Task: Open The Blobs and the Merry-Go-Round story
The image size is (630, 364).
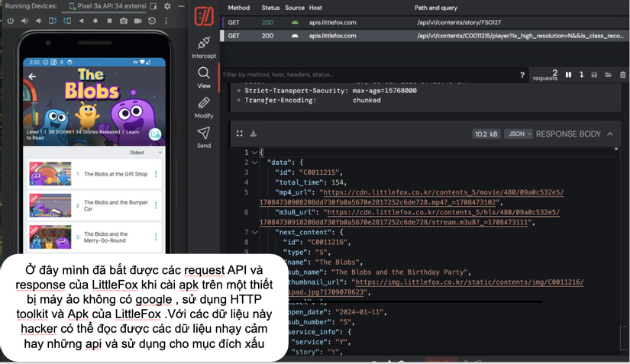Action: point(95,237)
